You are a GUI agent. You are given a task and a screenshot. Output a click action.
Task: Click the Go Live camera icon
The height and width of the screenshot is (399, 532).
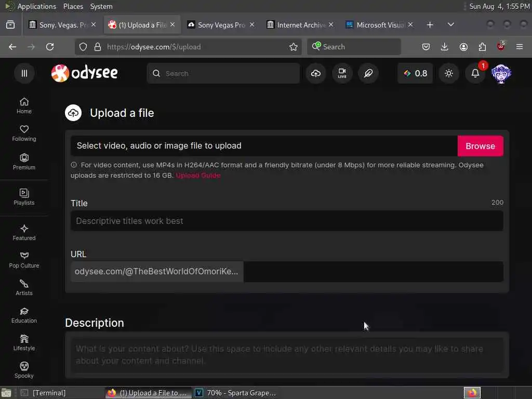pos(342,73)
